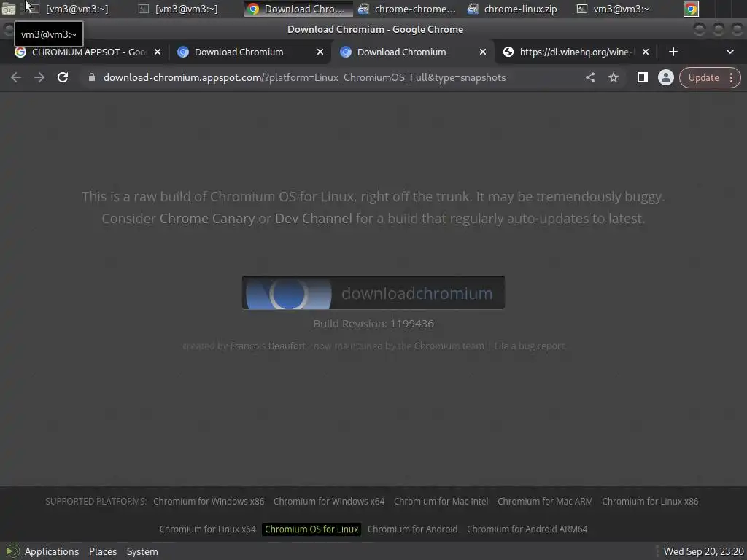The image size is (747, 560).
Task: Select Chromium for Android ARM64 platform
Action: [x=527, y=529]
